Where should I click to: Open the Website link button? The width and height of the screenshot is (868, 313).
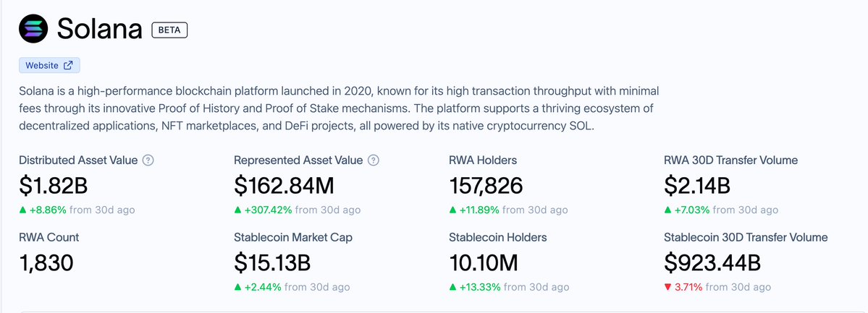pos(49,65)
